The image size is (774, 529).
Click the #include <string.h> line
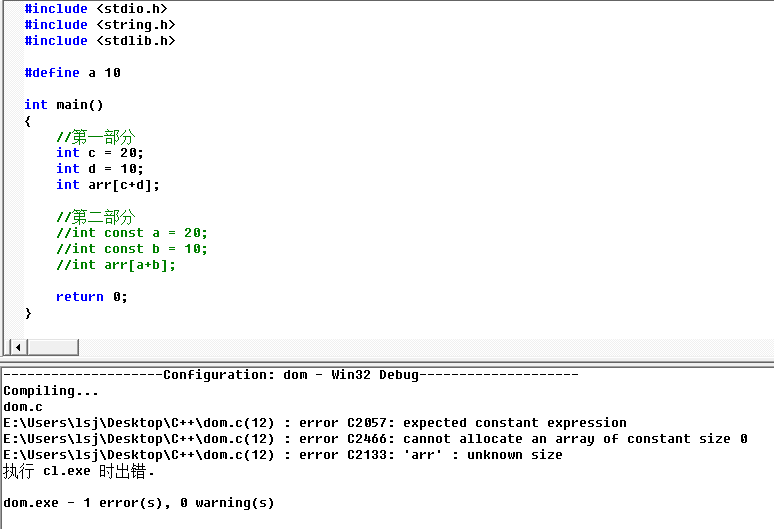(x=100, y=25)
